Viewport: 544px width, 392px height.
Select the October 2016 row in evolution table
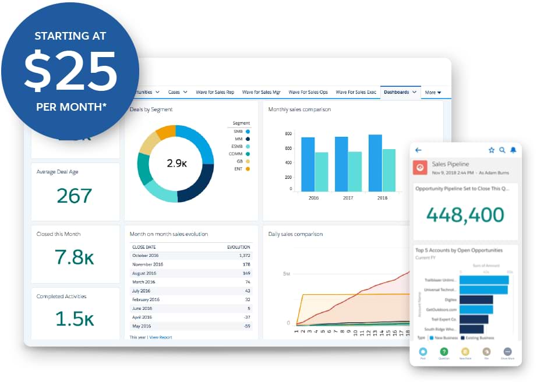[190, 255]
